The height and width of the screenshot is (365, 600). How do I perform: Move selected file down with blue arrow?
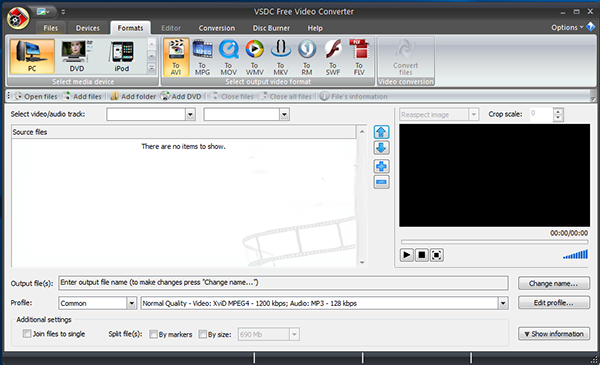(x=381, y=148)
